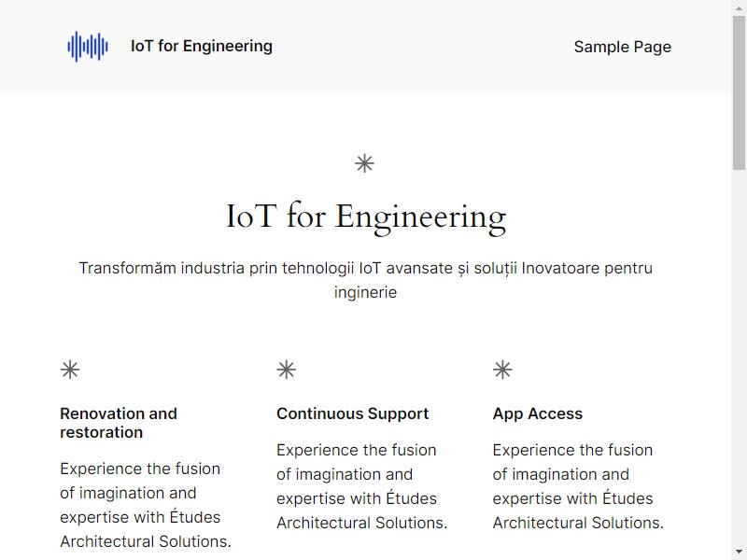Click the scrollbar up arrow
The height and width of the screenshot is (560, 747).
(x=739, y=7)
